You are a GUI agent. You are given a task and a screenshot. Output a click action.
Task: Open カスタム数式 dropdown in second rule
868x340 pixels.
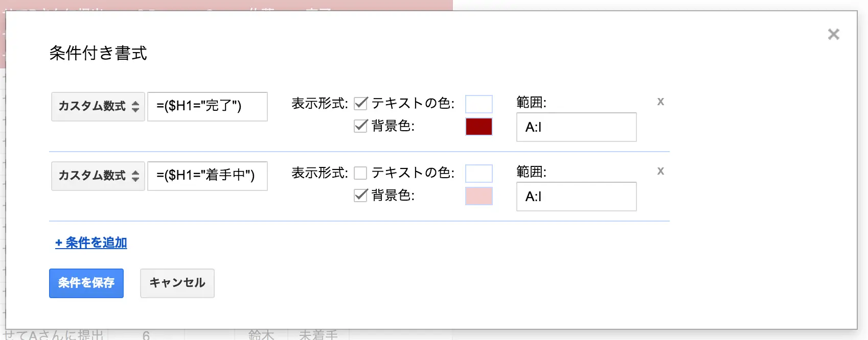point(98,176)
